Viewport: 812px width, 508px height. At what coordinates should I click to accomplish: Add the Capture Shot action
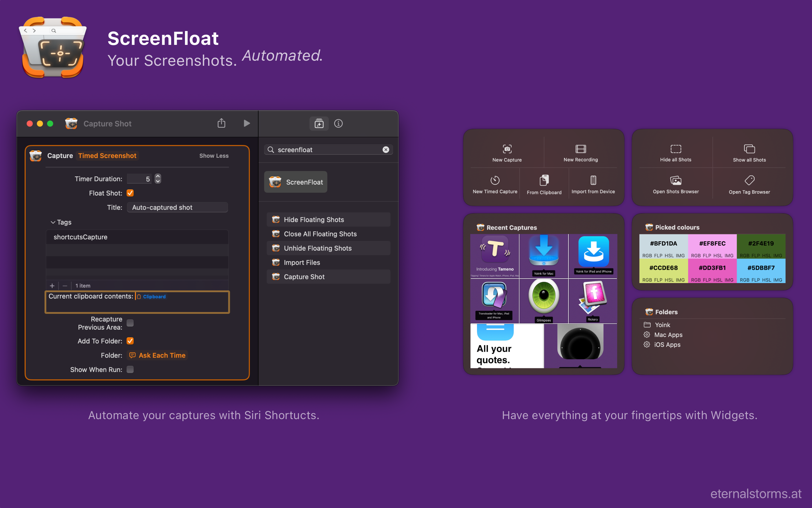pos(328,277)
